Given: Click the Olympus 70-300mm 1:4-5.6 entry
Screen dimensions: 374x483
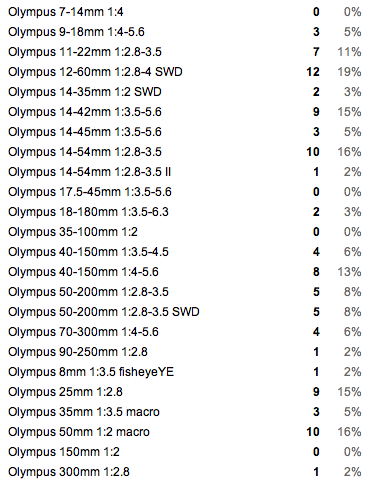Looking at the screenshot, I should point(83,332).
